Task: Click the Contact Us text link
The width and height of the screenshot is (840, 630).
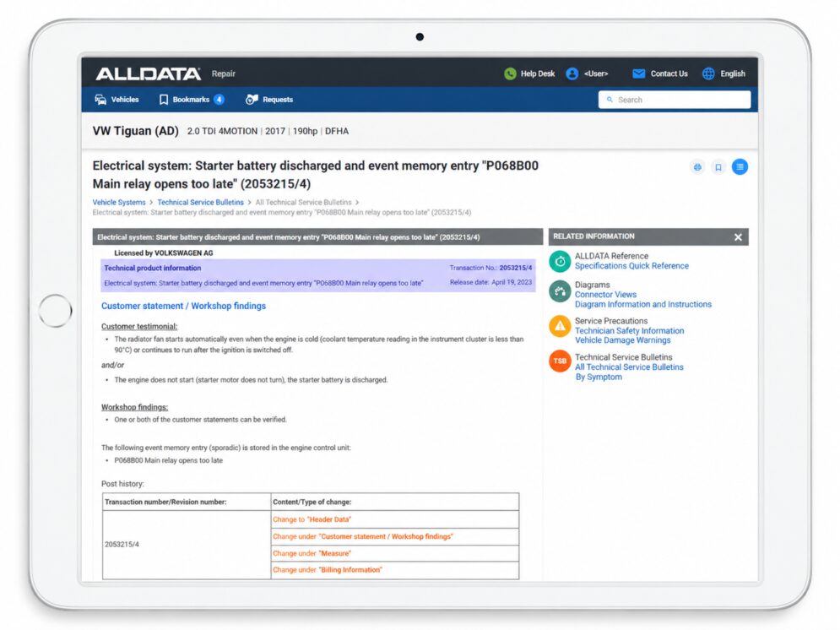Action: (669, 73)
